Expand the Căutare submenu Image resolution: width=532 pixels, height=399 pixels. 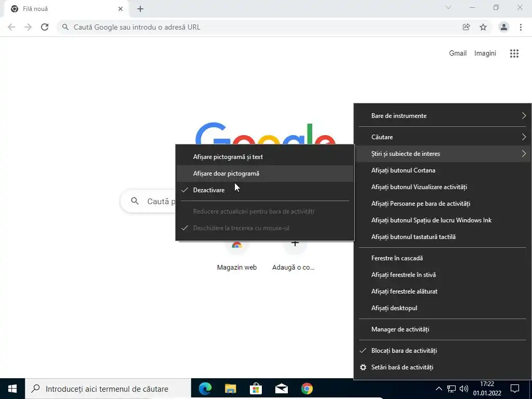pyautogui.click(x=443, y=137)
